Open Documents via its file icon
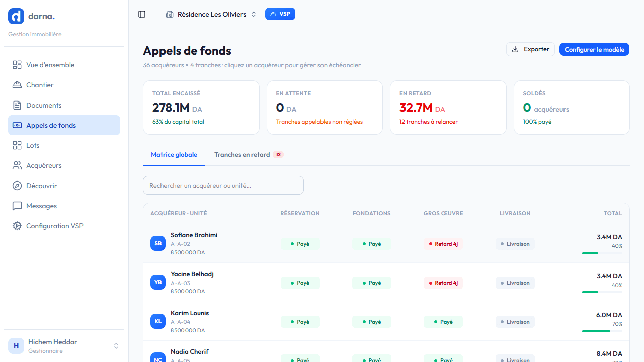 click(17, 105)
